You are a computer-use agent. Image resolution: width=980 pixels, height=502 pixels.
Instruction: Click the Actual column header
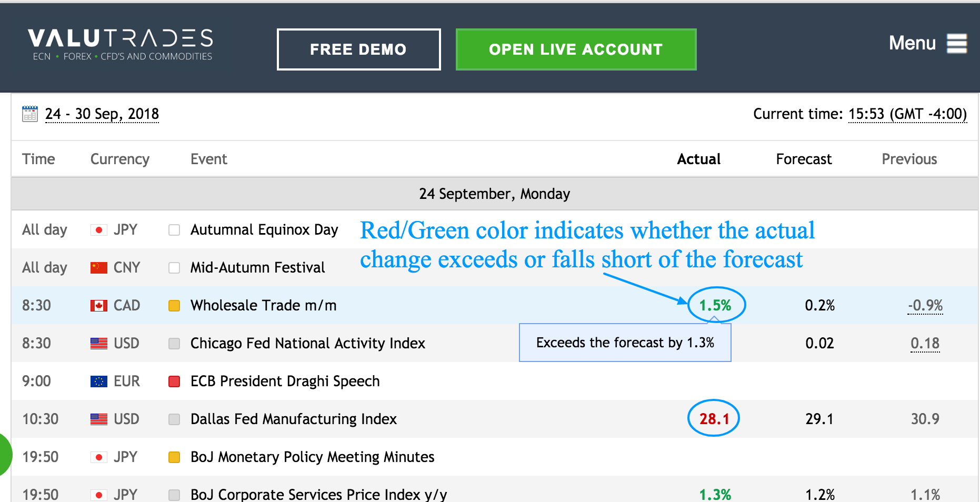(x=698, y=159)
